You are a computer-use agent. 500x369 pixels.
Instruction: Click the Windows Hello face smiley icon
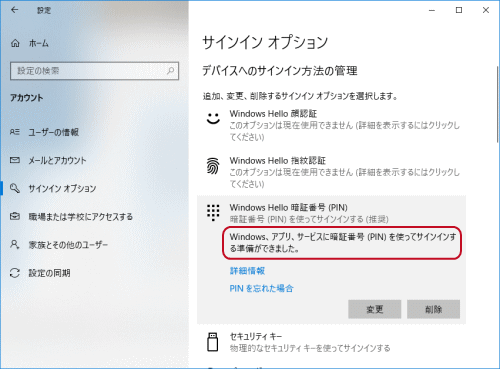coord(213,118)
